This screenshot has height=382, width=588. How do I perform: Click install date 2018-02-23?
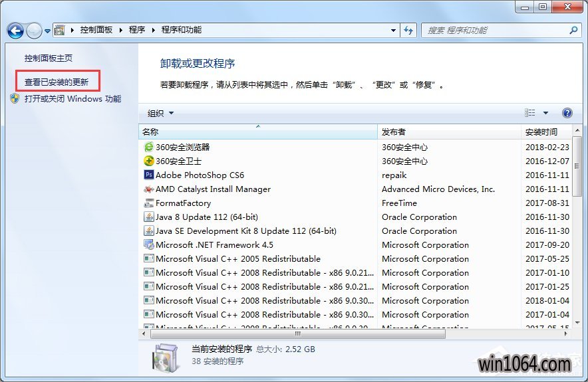[547, 147]
